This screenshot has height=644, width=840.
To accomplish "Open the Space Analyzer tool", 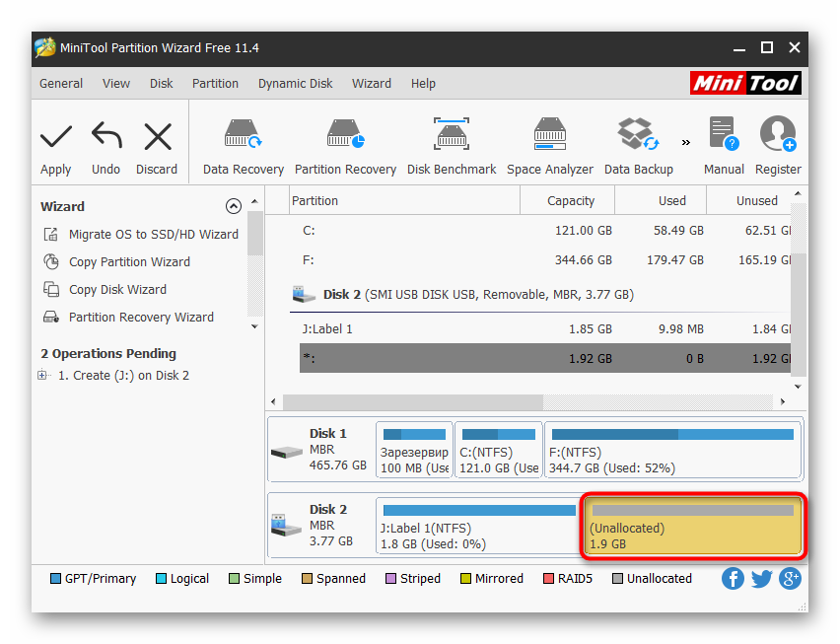I will coord(549,136).
